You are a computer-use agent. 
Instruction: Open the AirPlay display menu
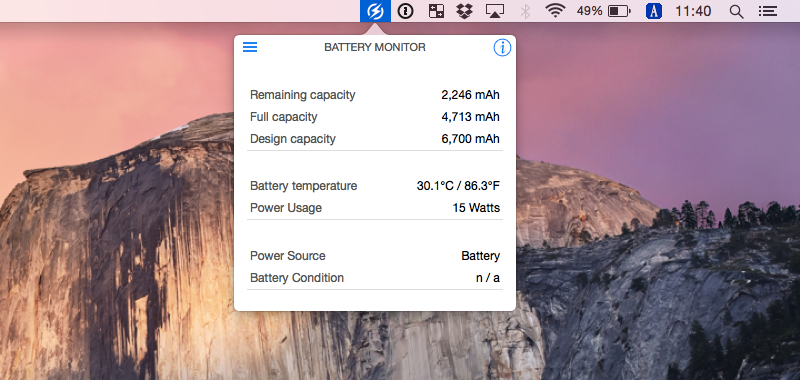(494, 11)
